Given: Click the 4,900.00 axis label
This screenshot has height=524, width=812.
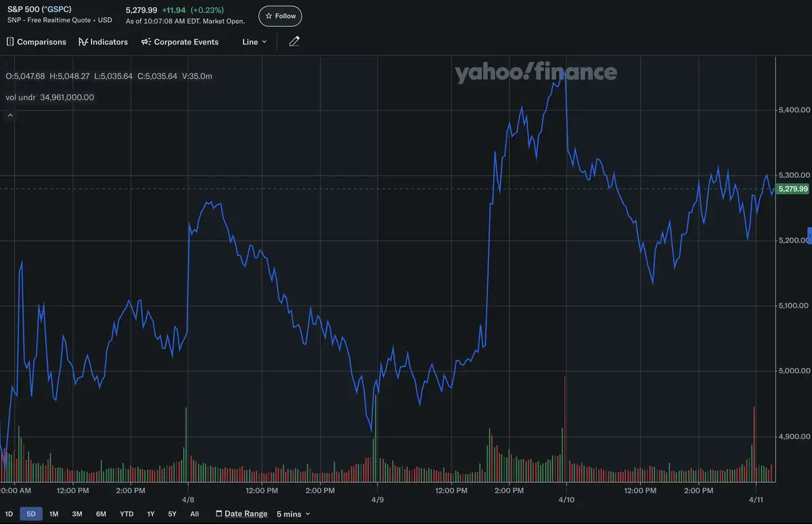Looking at the screenshot, I should [x=794, y=437].
